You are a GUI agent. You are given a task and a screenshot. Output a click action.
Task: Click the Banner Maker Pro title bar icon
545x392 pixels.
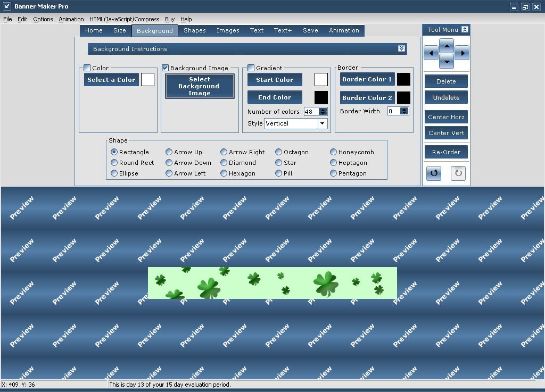(x=7, y=6)
